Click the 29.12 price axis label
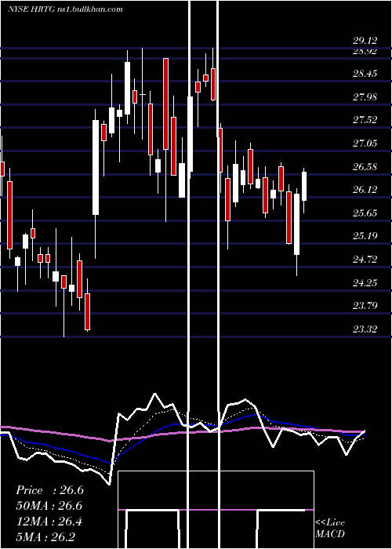Viewport: 392px width, 549px height. [x=365, y=41]
